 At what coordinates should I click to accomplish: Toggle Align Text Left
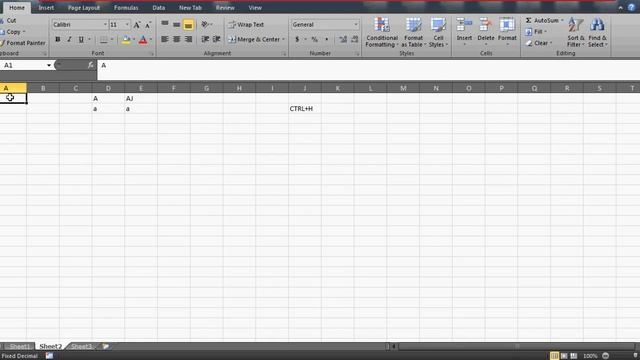coord(164,39)
